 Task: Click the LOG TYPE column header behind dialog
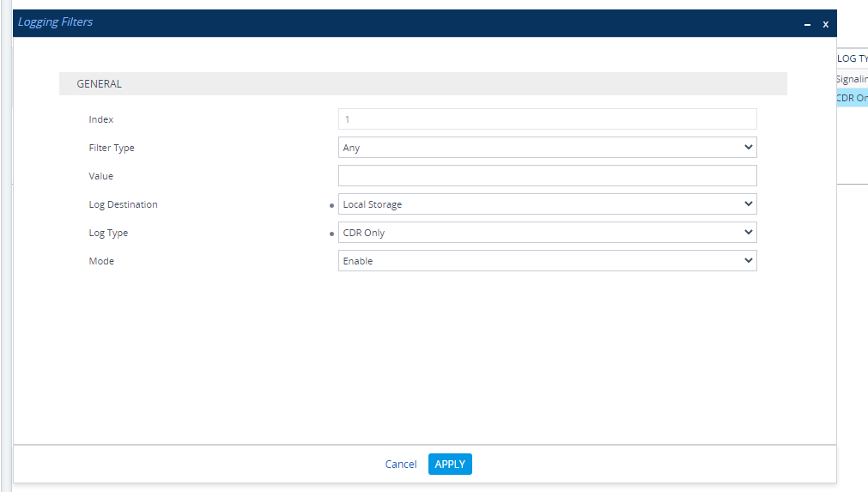point(852,58)
